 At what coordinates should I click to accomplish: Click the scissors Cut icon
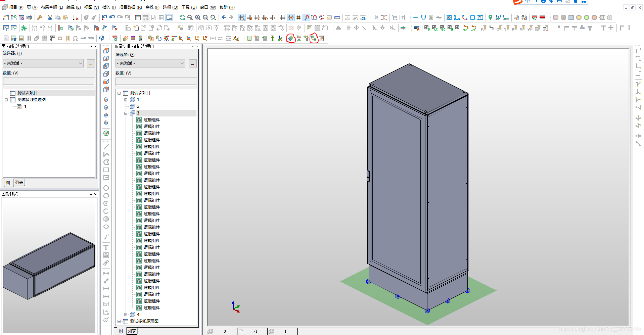(50, 17)
